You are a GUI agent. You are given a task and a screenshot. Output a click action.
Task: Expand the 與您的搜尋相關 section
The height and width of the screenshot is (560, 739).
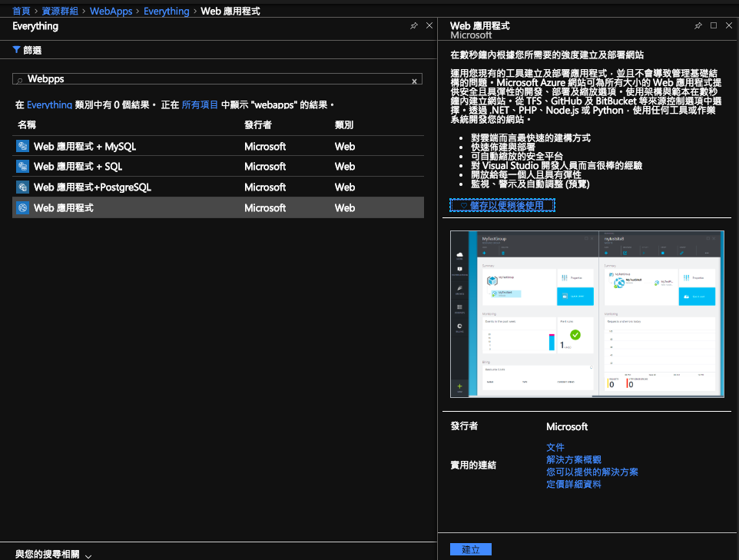coord(53,555)
